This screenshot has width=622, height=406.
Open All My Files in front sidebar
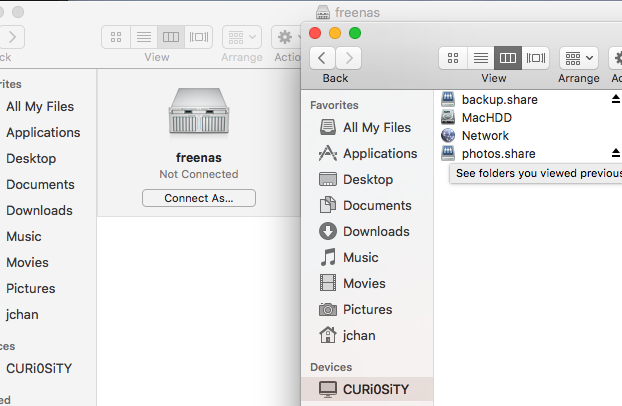(x=367, y=127)
